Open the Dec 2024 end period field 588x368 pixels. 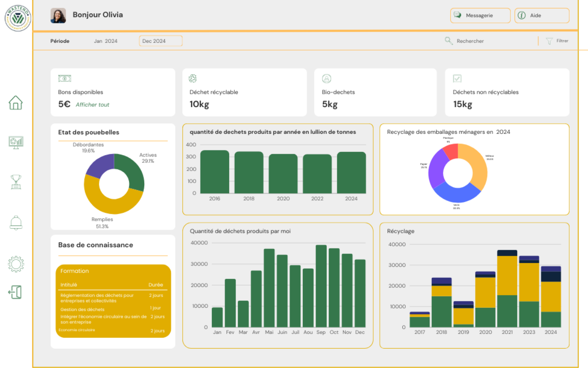coord(160,41)
